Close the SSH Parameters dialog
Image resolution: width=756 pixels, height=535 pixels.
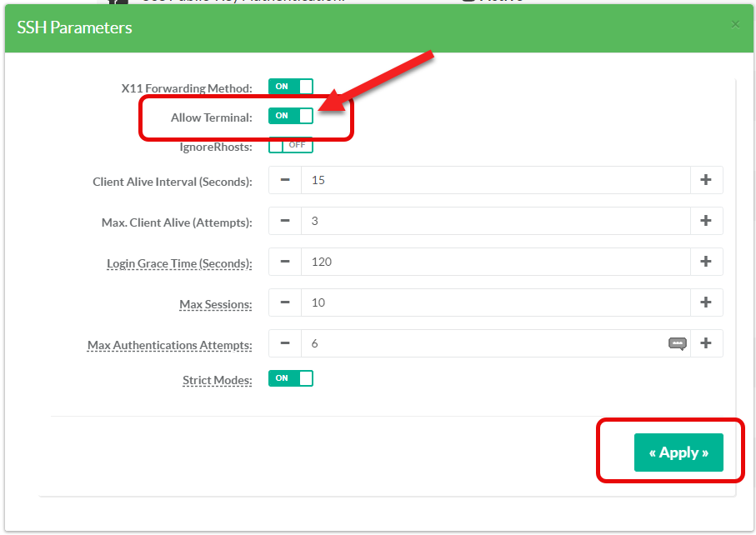click(735, 25)
